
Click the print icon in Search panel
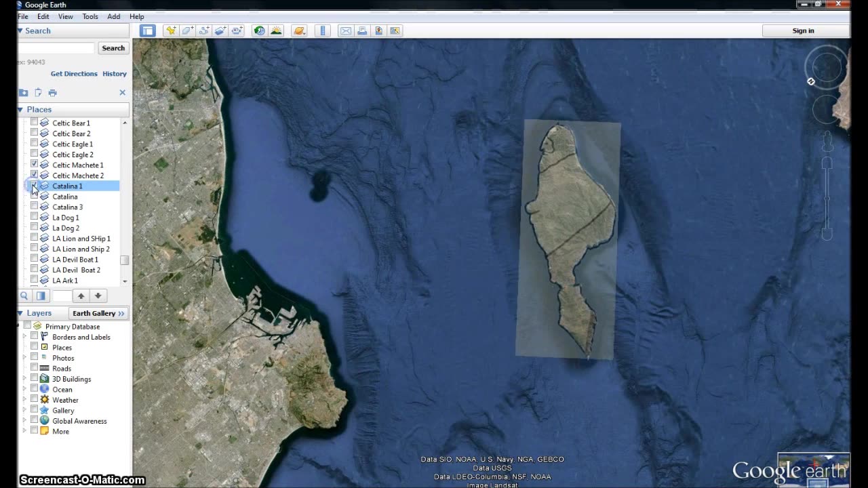click(x=52, y=92)
